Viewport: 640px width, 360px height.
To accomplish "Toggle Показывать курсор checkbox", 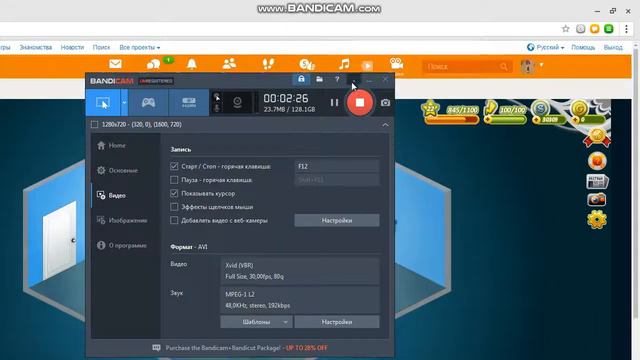I will click(x=174, y=193).
